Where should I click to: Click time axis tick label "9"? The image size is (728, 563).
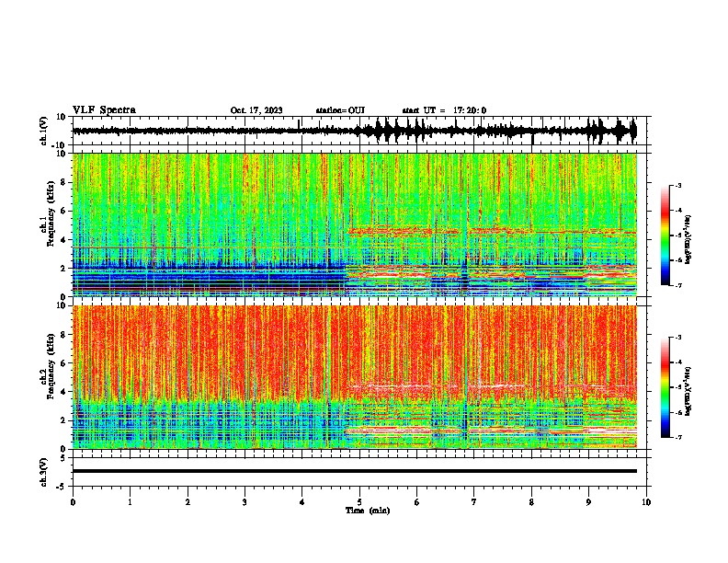pos(588,501)
